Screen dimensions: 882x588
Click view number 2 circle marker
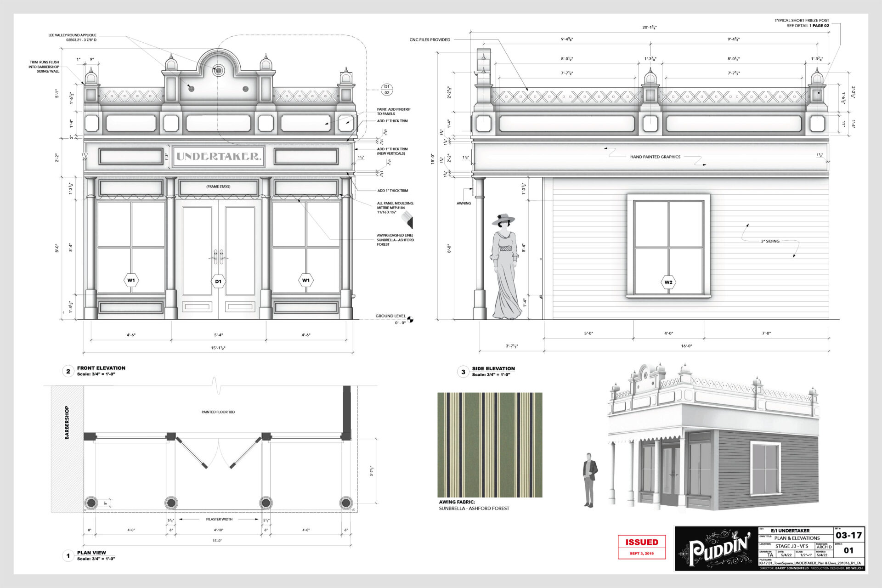(68, 371)
